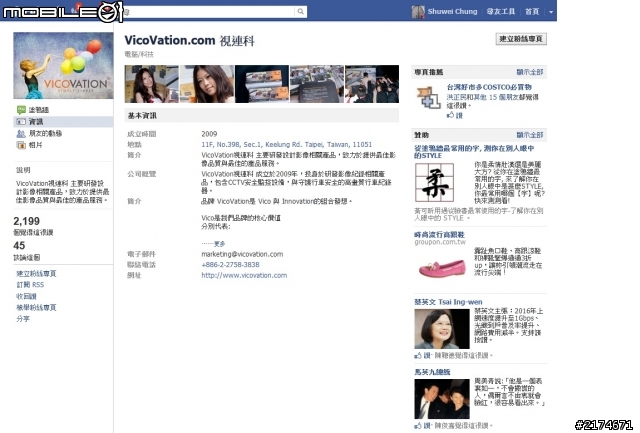Click the Tsai Ing-wen ad photo
The height and width of the screenshot is (433, 640).
442,329
